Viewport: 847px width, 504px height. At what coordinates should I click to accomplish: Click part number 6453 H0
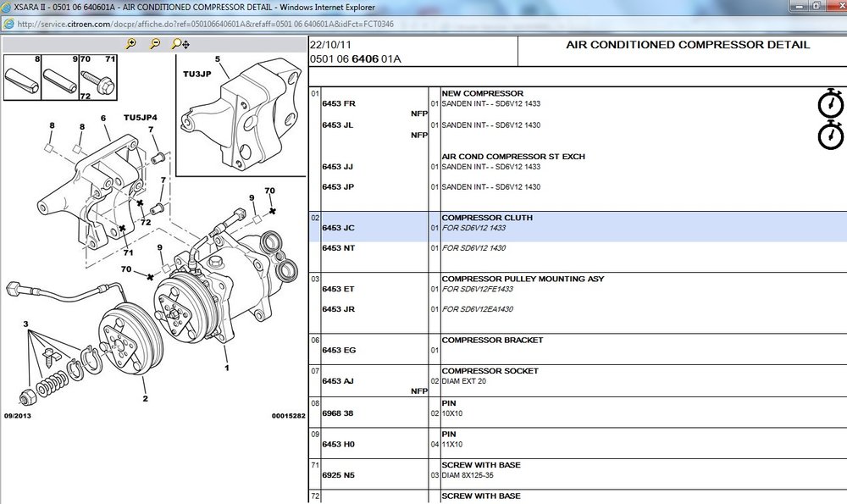pyautogui.click(x=338, y=444)
